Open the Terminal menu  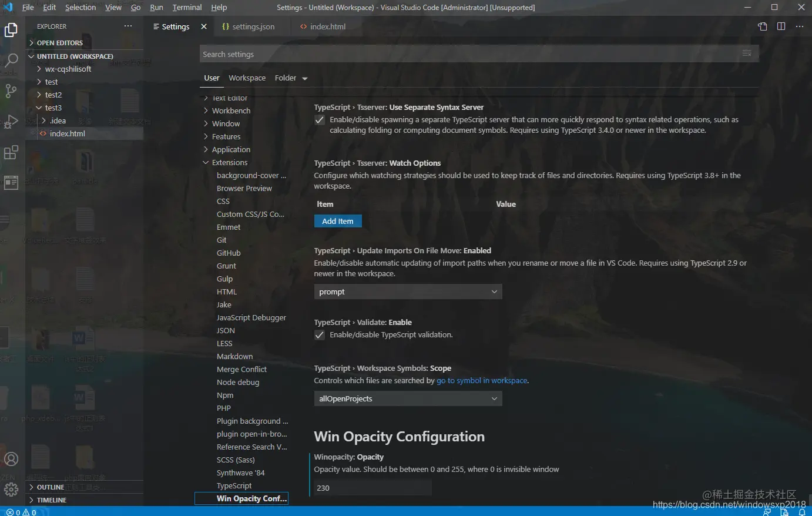(x=187, y=8)
